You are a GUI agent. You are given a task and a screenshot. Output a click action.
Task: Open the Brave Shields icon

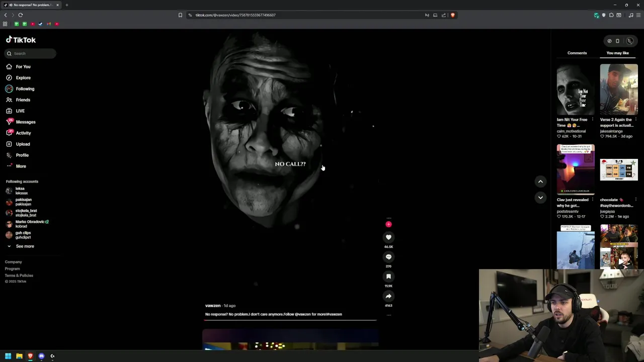coord(452,15)
